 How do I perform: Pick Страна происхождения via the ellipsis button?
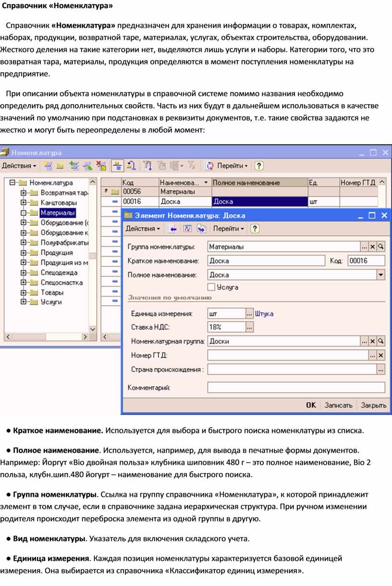pos(380,370)
